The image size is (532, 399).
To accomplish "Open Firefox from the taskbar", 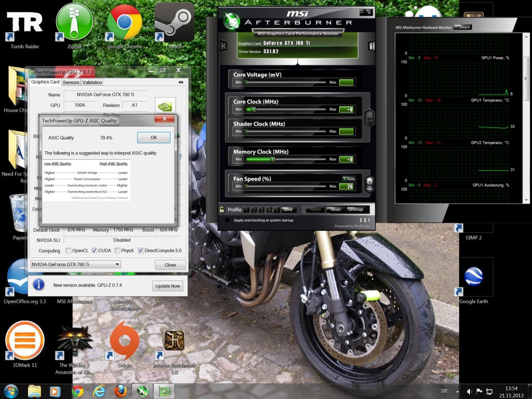I will (x=120, y=391).
